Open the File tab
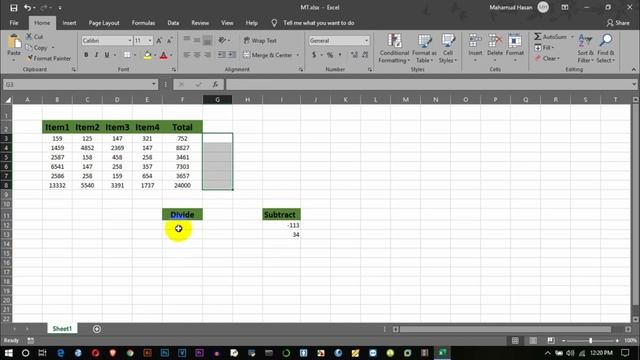The height and width of the screenshot is (360, 640). coord(14,23)
